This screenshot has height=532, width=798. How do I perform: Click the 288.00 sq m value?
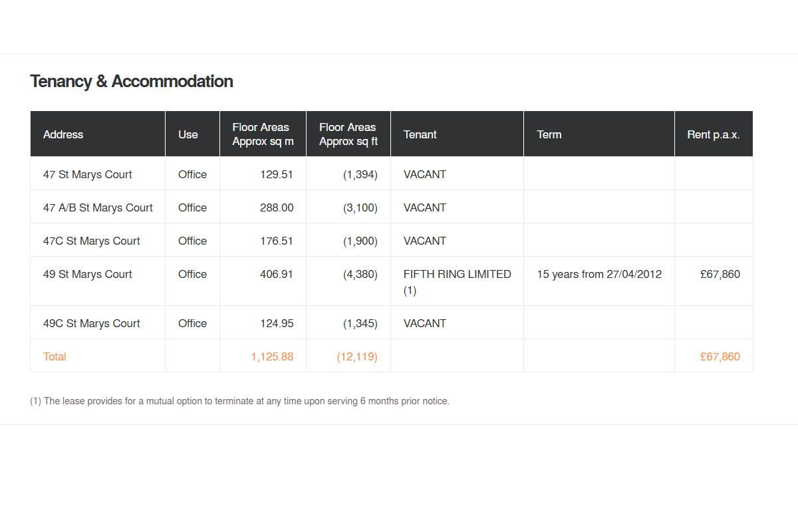point(277,207)
